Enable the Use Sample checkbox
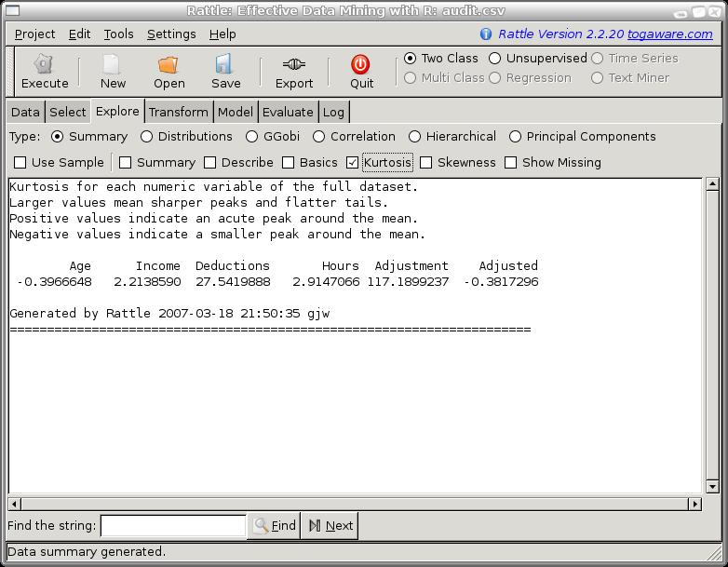 [20, 163]
